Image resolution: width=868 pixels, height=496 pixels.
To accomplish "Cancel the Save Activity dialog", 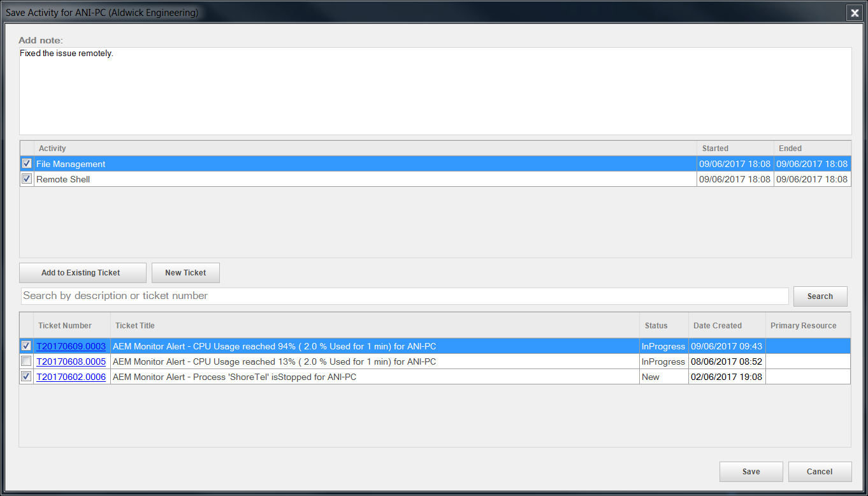I will (820, 472).
